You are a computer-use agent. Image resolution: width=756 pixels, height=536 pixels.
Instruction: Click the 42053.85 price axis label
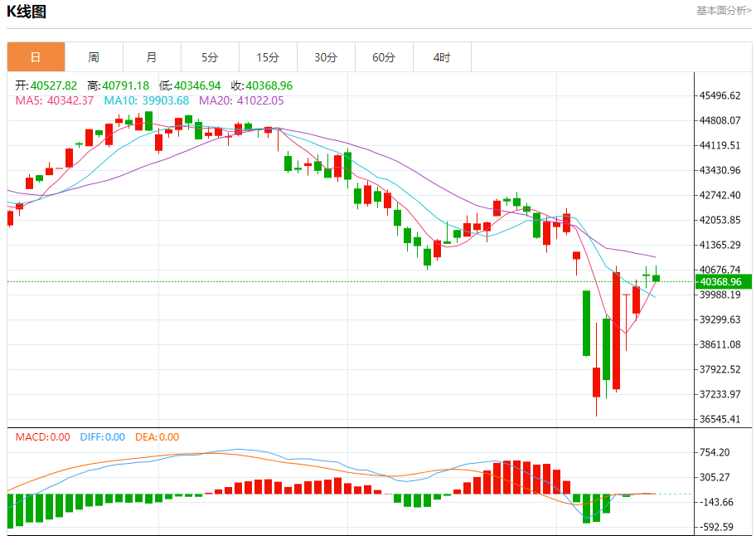tap(720, 220)
